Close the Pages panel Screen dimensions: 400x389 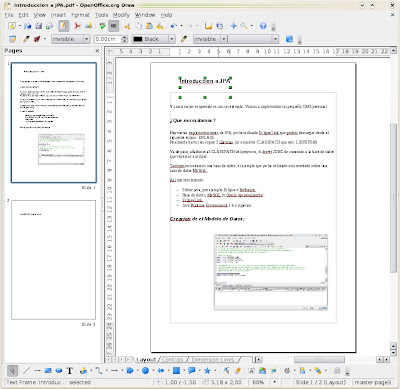click(97, 51)
